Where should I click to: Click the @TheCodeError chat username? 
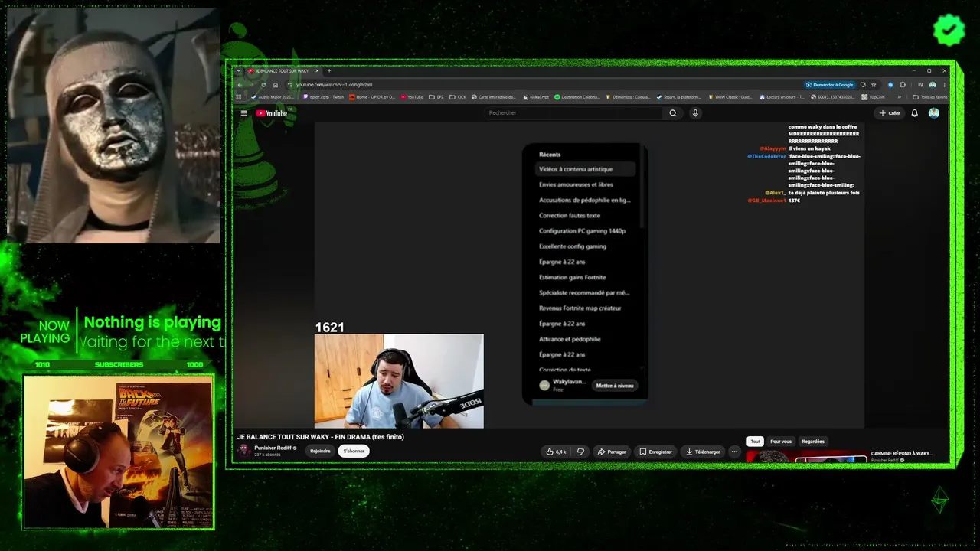click(x=766, y=156)
